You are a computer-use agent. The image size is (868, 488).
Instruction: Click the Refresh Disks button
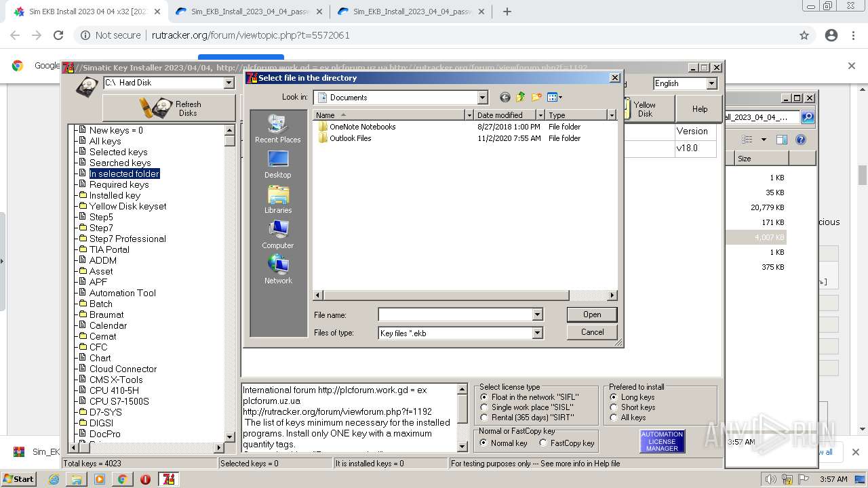pos(170,108)
